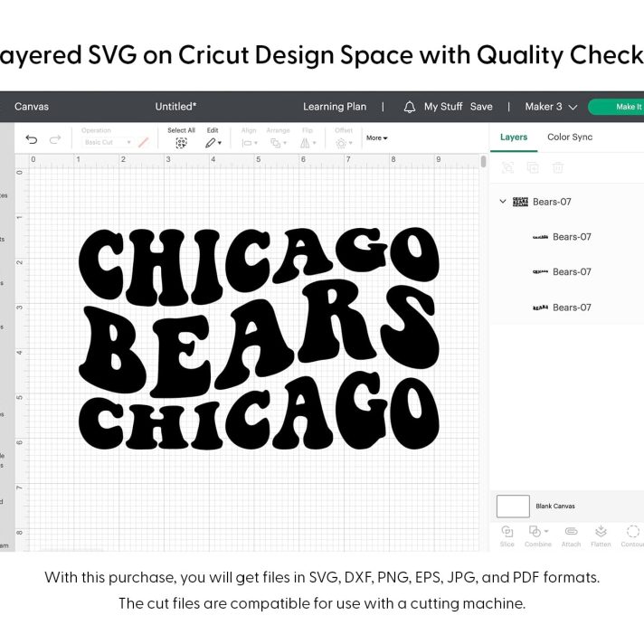Click the Offset tool icon
The image size is (644, 644).
pyautogui.click(x=341, y=143)
